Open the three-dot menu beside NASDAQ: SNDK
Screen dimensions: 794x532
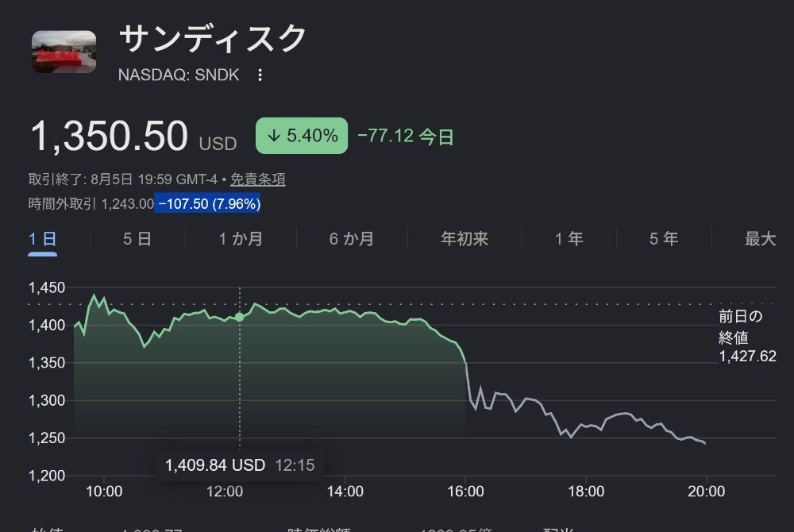(260, 75)
